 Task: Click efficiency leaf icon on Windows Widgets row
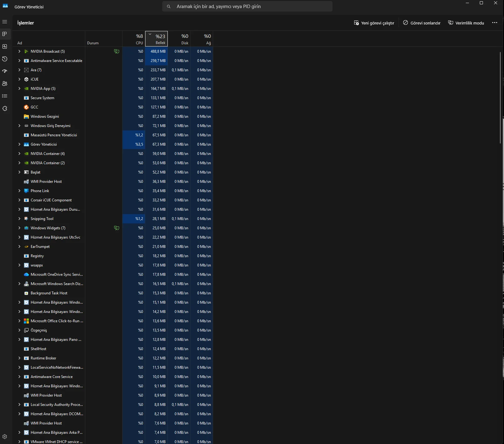(117, 228)
